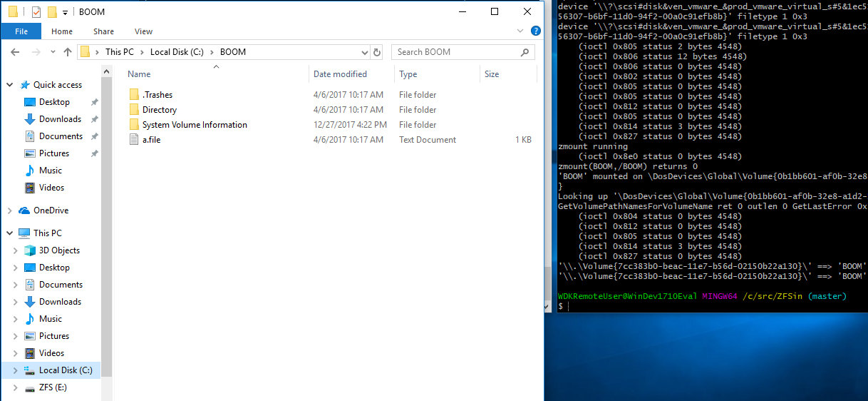Sort by Date modified column header

coord(340,74)
